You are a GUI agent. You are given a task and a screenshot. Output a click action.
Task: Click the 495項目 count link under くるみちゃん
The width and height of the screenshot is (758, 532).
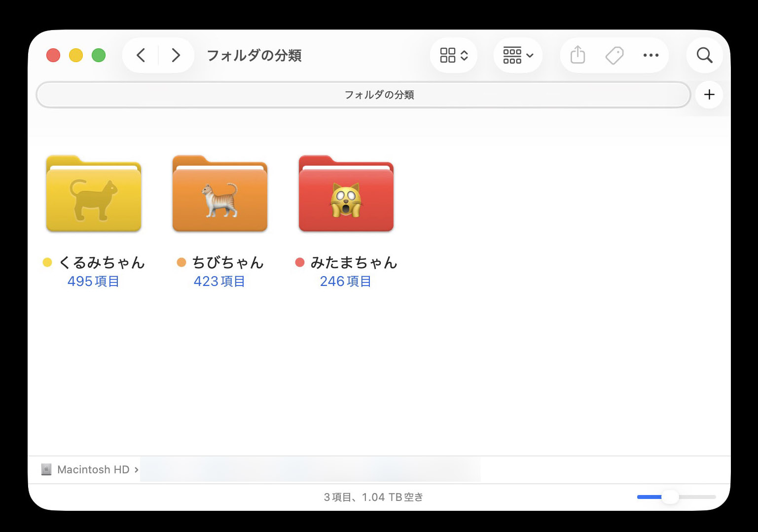point(93,281)
